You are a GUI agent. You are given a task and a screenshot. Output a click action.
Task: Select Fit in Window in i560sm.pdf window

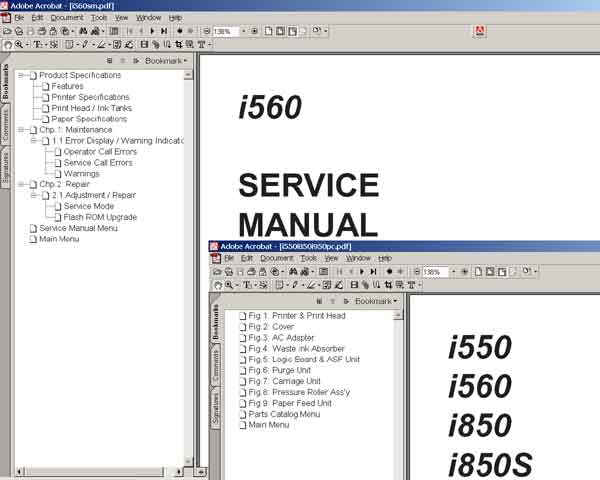[x=280, y=31]
